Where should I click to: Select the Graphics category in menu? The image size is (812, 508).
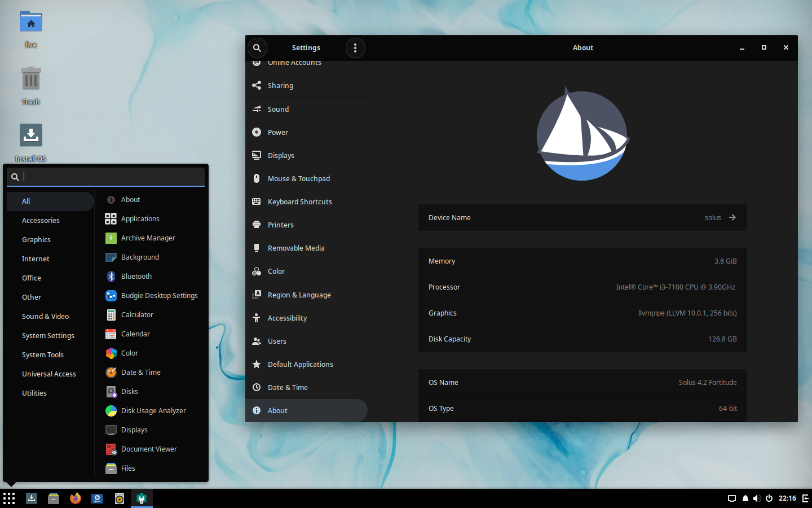50,240
